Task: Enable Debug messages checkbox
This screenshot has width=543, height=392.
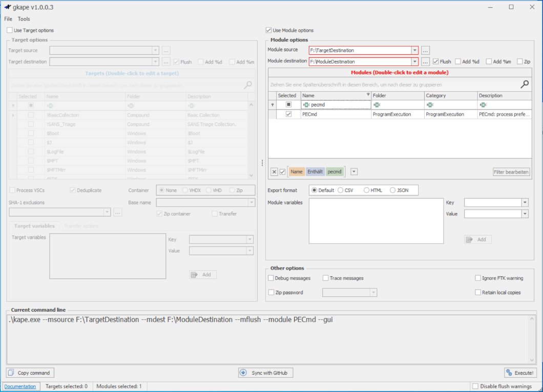Action: pyautogui.click(x=271, y=278)
